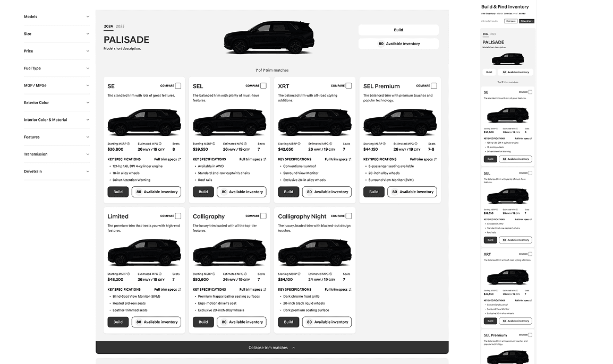Open Estimated MPG info icon on Limited card
This screenshot has height=364, width=613.
[160, 274]
